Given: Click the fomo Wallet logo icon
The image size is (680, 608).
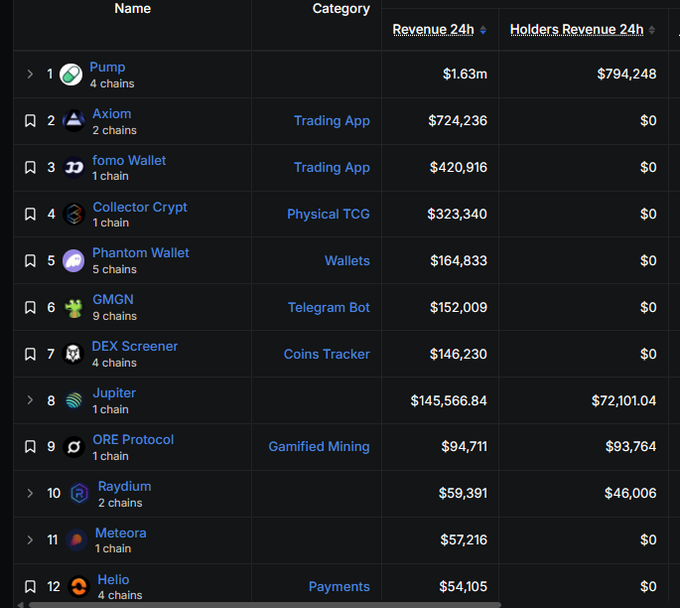Looking at the screenshot, I should [x=74, y=167].
